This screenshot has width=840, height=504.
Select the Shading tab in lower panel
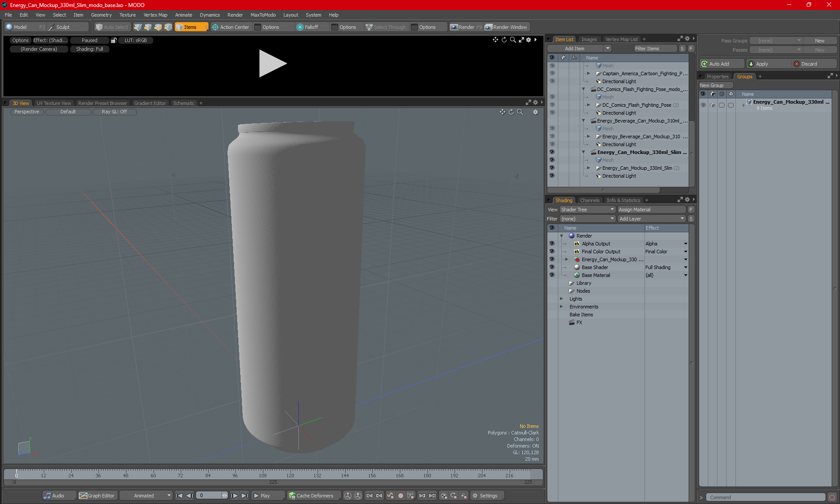(563, 200)
